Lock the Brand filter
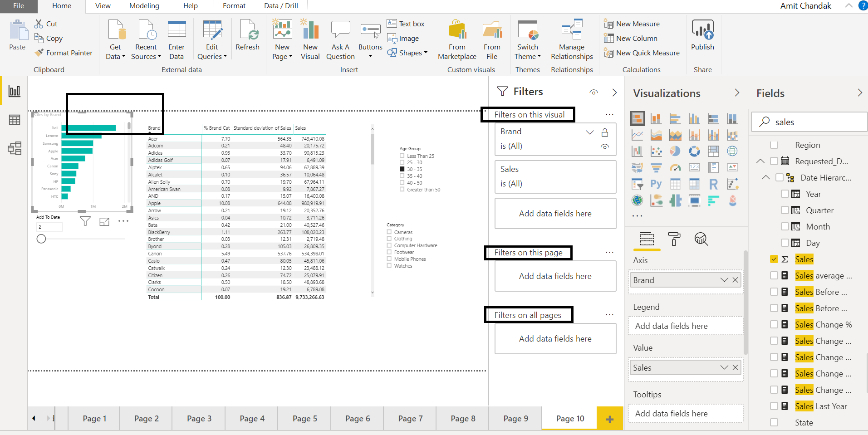Viewport: 868px width, 435px height. click(x=605, y=132)
